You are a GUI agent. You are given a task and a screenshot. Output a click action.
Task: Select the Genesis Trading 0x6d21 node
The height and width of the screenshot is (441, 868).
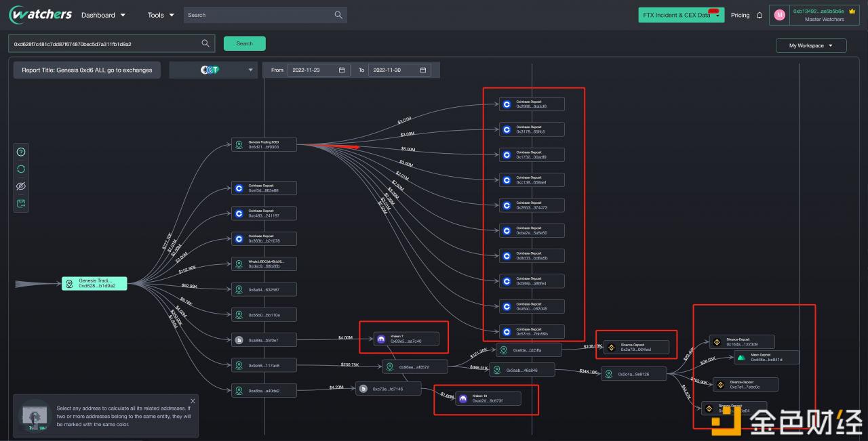[x=264, y=145]
